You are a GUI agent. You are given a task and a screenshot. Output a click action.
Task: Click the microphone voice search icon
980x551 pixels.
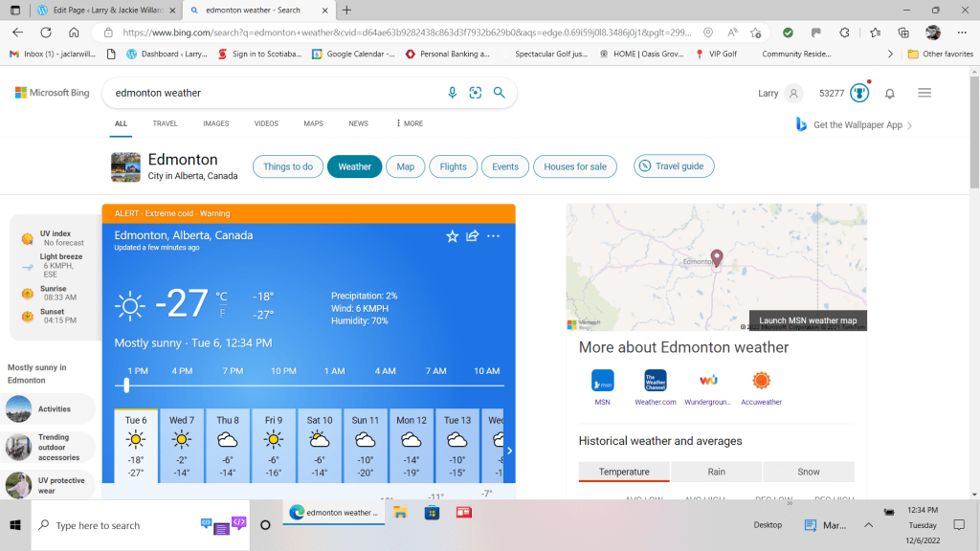453,93
